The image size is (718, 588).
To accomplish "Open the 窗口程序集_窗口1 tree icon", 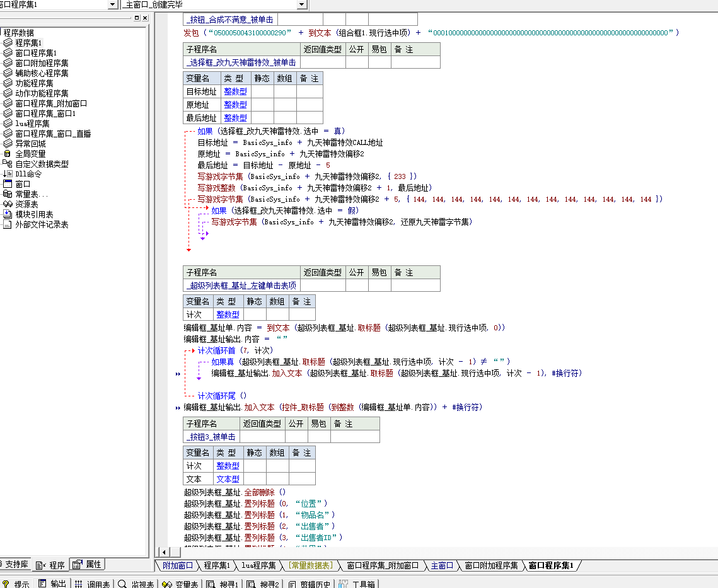I will pyautogui.click(x=8, y=113).
